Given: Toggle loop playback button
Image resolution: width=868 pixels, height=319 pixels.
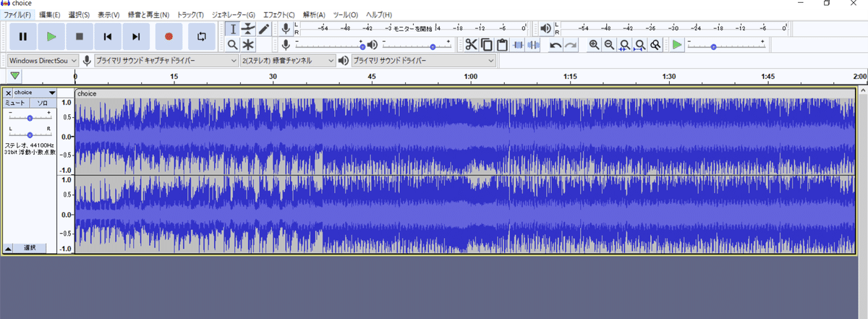Looking at the screenshot, I should [201, 36].
